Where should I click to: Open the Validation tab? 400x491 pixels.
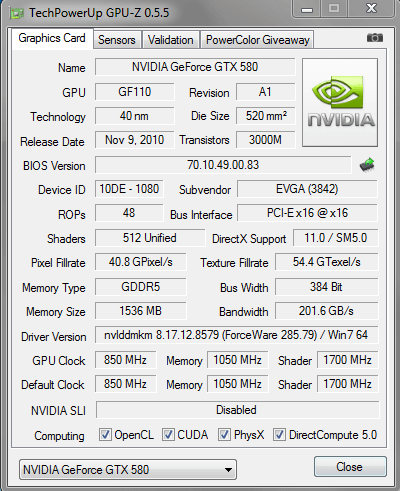pyautogui.click(x=171, y=40)
